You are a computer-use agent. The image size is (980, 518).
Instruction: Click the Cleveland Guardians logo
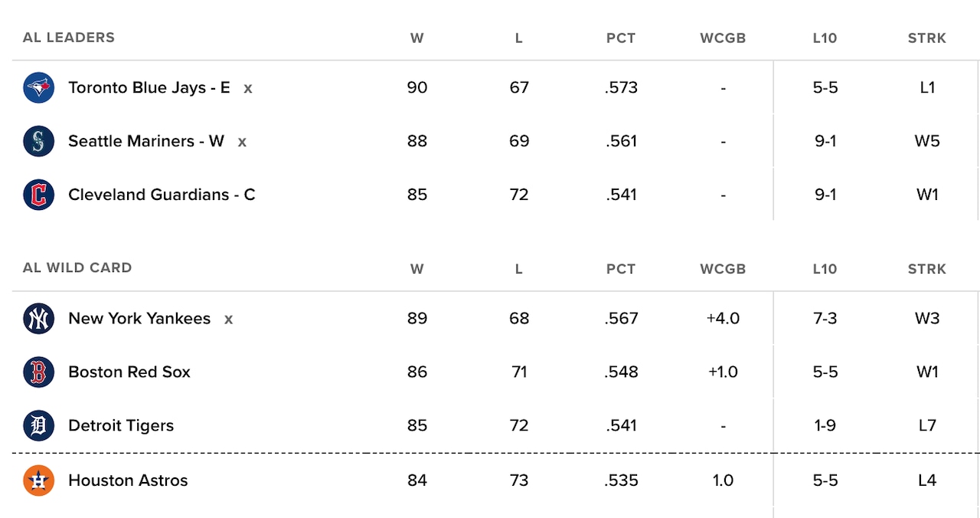(x=38, y=195)
